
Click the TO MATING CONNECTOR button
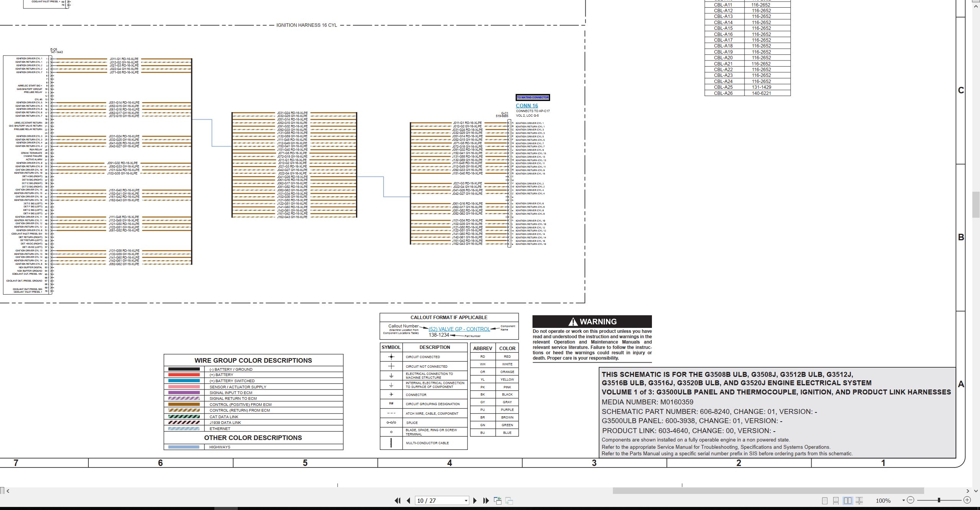532,98
